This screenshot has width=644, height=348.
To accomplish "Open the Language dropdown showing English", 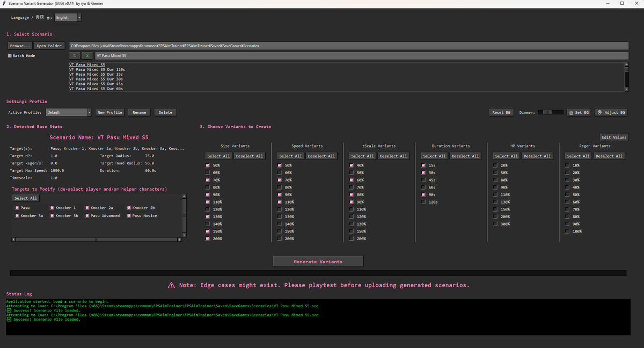I will [x=68, y=18].
